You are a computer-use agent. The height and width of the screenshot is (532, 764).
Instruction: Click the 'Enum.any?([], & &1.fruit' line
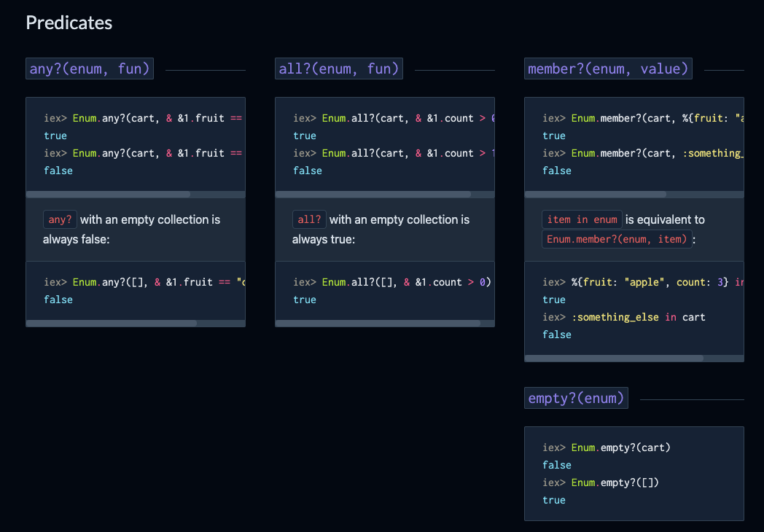click(144, 282)
